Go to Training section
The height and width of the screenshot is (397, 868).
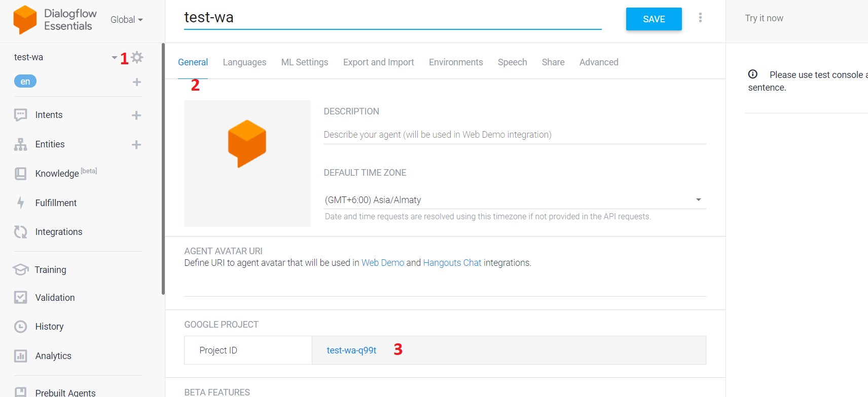[x=50, y=270]
